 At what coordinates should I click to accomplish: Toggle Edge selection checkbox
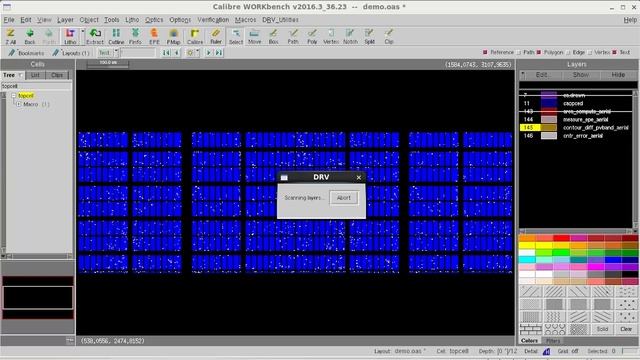point(568,52)
